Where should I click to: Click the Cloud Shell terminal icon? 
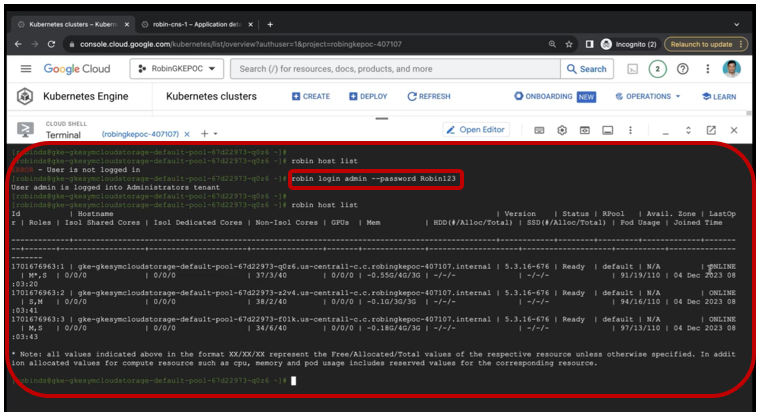pos(25,130)
